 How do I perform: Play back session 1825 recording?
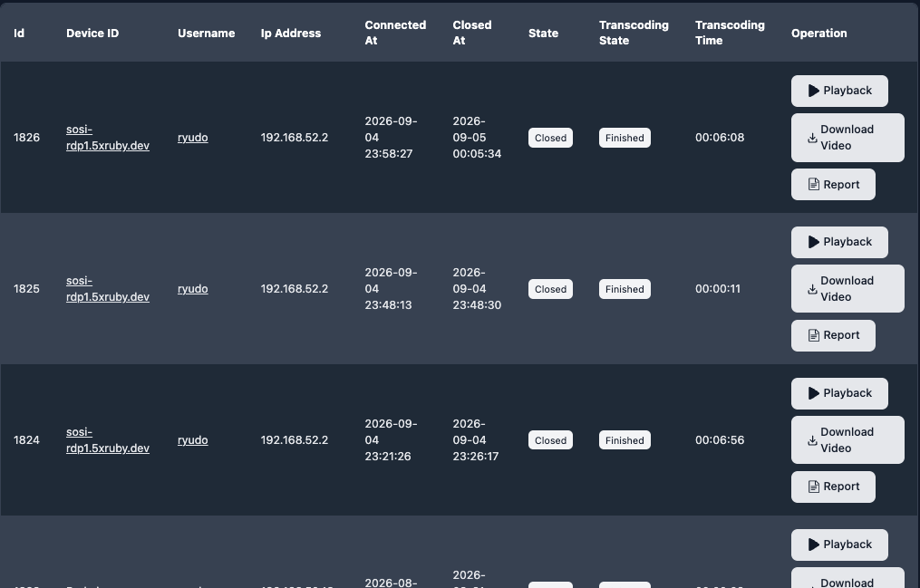pyautogui.click(x=839, y=242)
